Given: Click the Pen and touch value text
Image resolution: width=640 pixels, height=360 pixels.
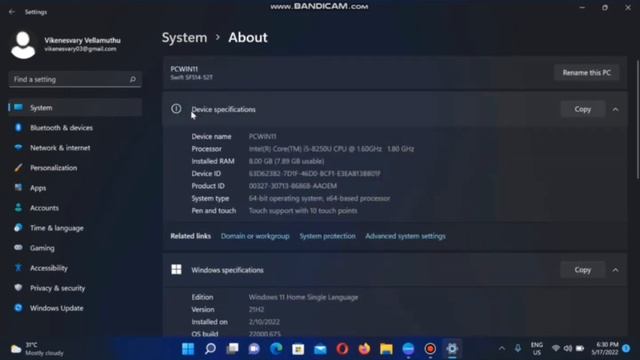Looking at the screenshot, I should (x=303, y=211).
